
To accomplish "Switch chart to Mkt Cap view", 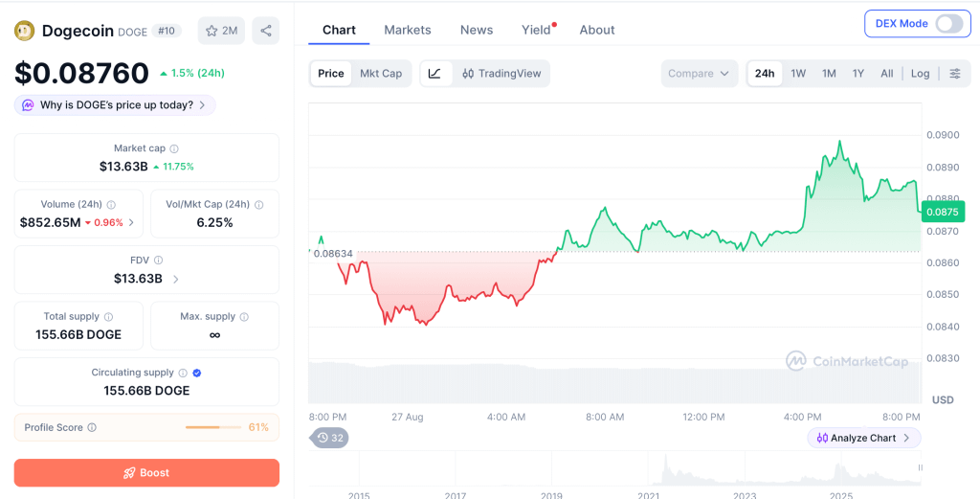I will (x=381, y=73).
